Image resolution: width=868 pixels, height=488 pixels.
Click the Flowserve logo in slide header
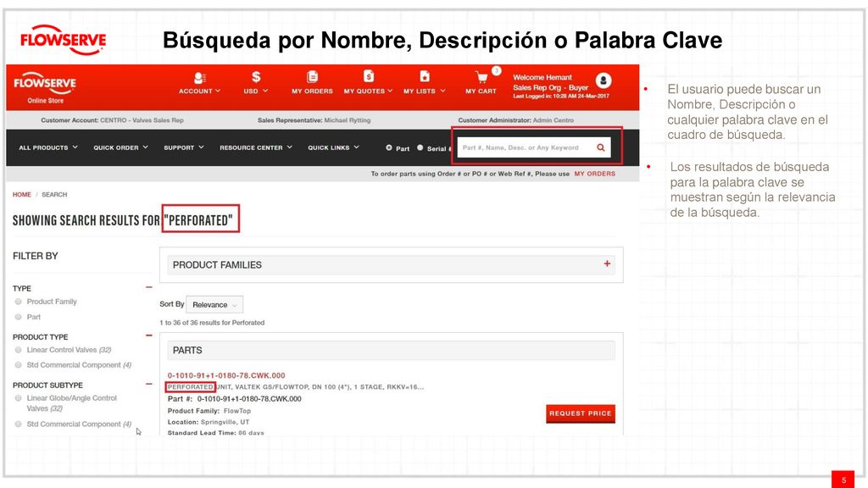coord(63,40)
